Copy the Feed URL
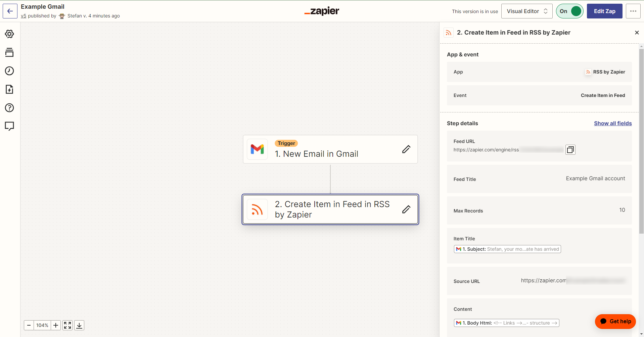The width and height of the screenshot is (644, 337). [x=570, y=150]
